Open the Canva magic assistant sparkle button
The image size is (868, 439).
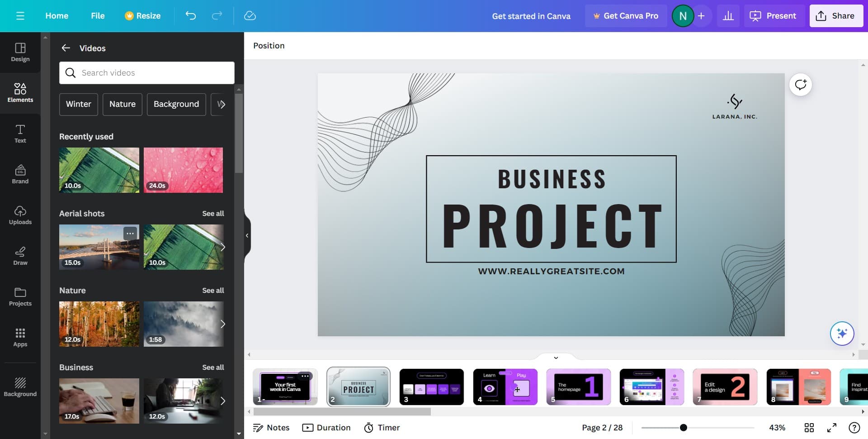(841, 334)
